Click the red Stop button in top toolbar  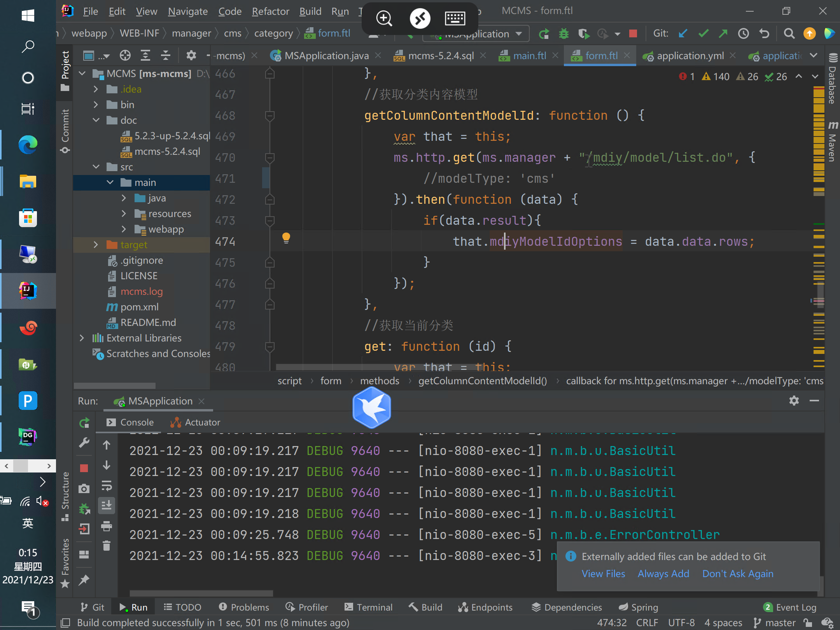(x=633, y=34)
